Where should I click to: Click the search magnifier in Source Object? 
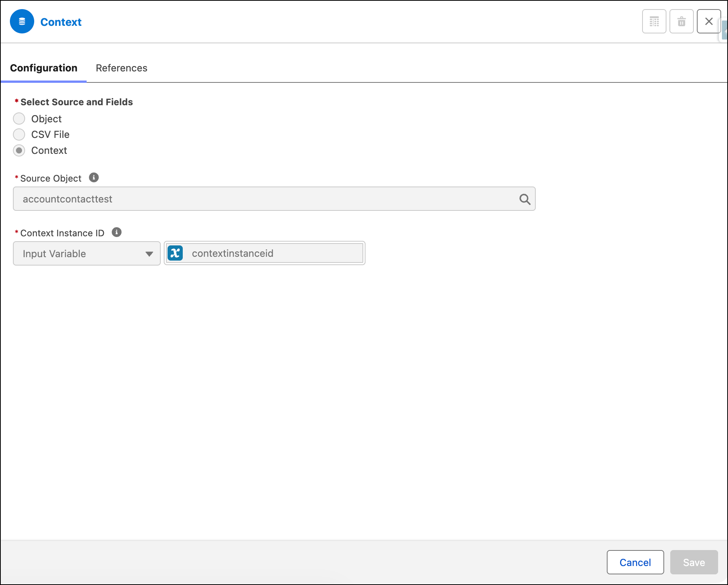pyautogui.click(x=525, y=199)
